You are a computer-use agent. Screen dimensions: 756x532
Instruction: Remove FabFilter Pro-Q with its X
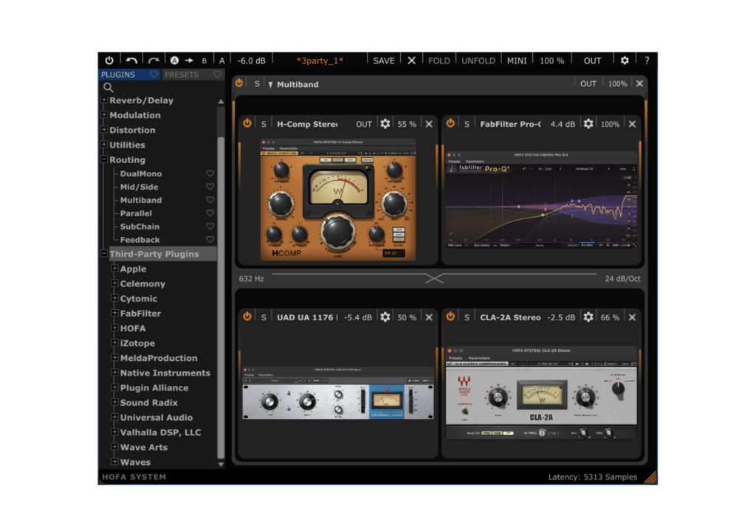pos(632,124)
